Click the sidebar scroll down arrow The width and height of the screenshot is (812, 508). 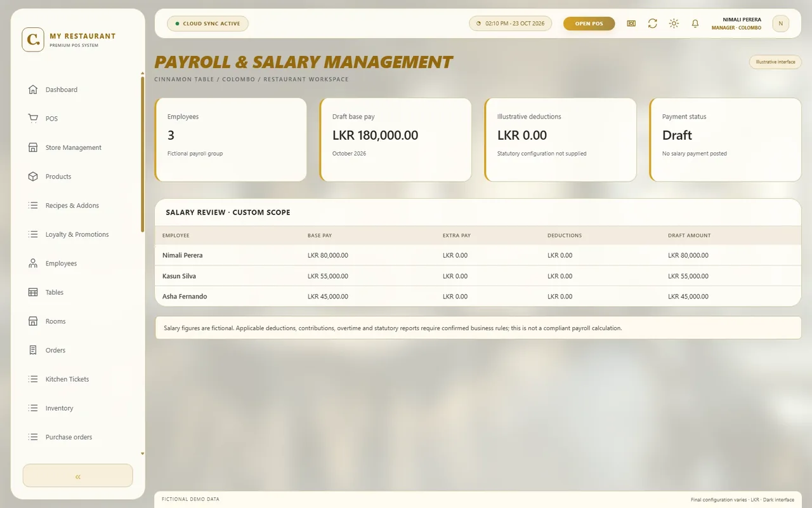coord(142,454)
